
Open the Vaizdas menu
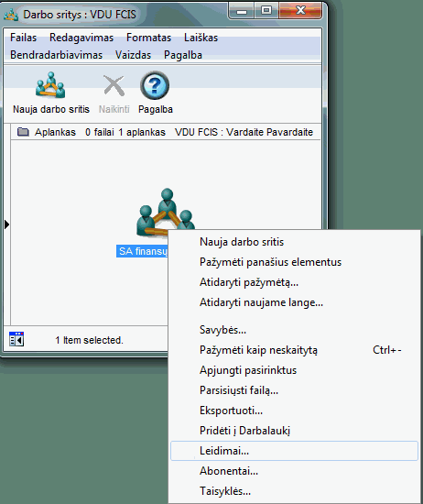point(133,55)
